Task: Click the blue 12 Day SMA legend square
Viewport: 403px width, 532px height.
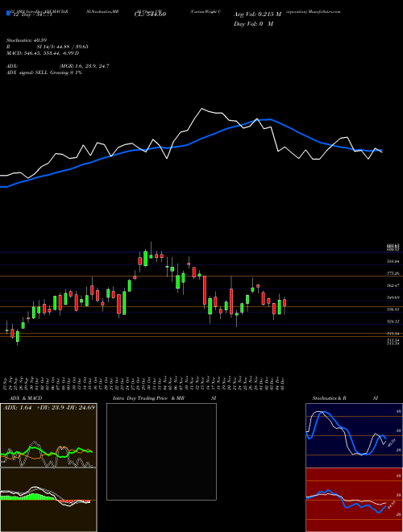Action: pyautogui.click(x=9, y=14)
